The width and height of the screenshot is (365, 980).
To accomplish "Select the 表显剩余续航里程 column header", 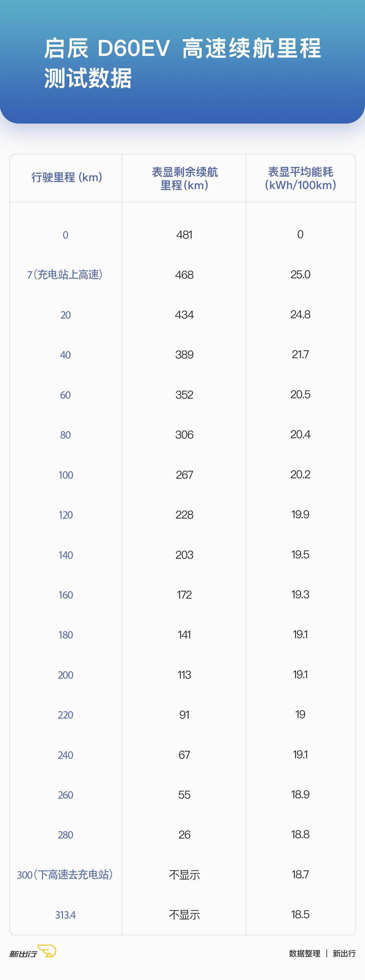I will (x=184, y=179).
